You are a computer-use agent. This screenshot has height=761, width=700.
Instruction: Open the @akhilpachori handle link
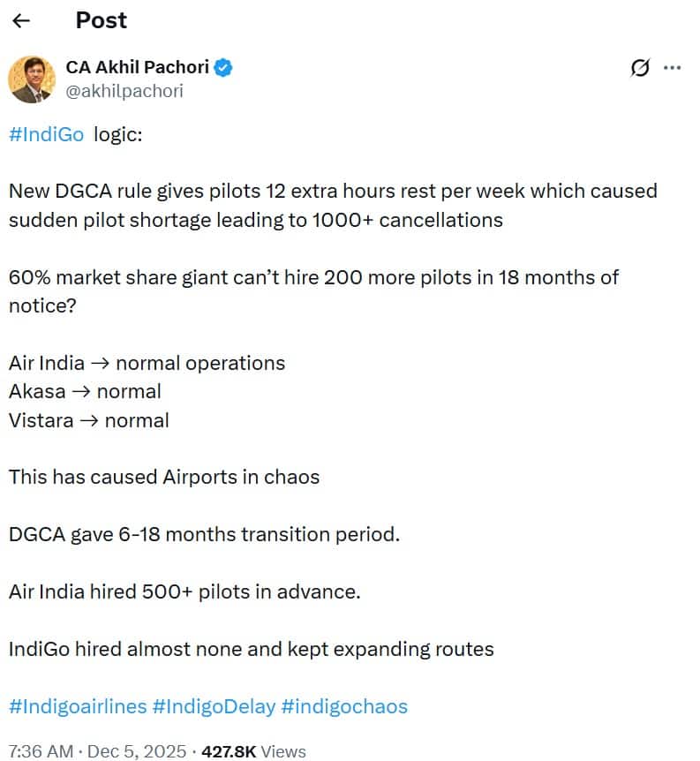pos(124,90)
